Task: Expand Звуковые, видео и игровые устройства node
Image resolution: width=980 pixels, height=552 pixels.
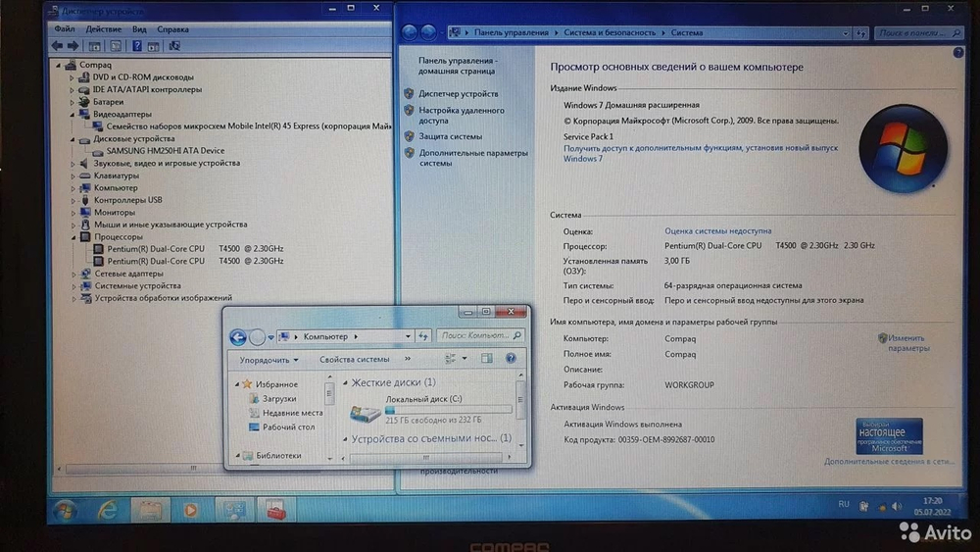Action: pos(73,164)
